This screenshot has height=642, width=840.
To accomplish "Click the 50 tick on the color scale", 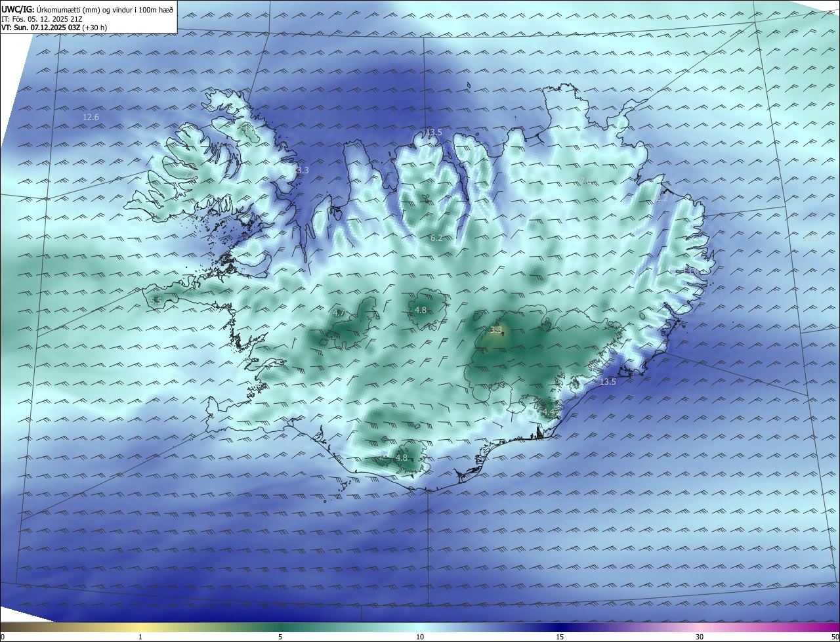I will click(835, 637).
